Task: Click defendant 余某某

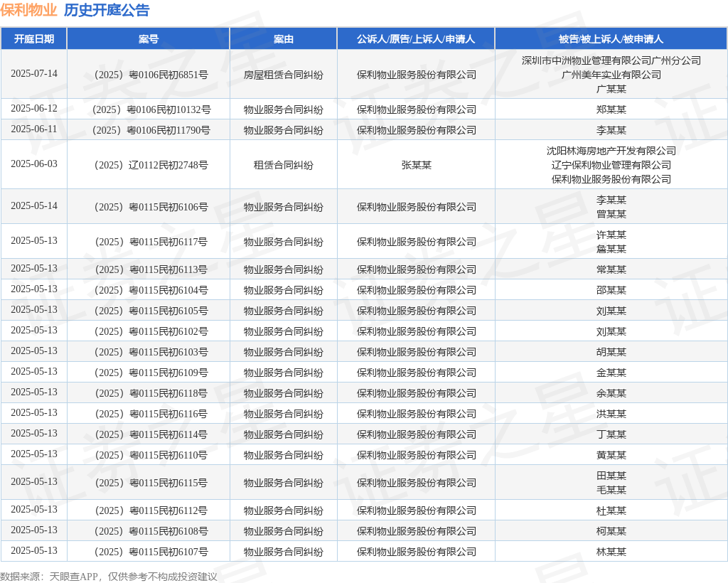Action: [x=611, y=393]
